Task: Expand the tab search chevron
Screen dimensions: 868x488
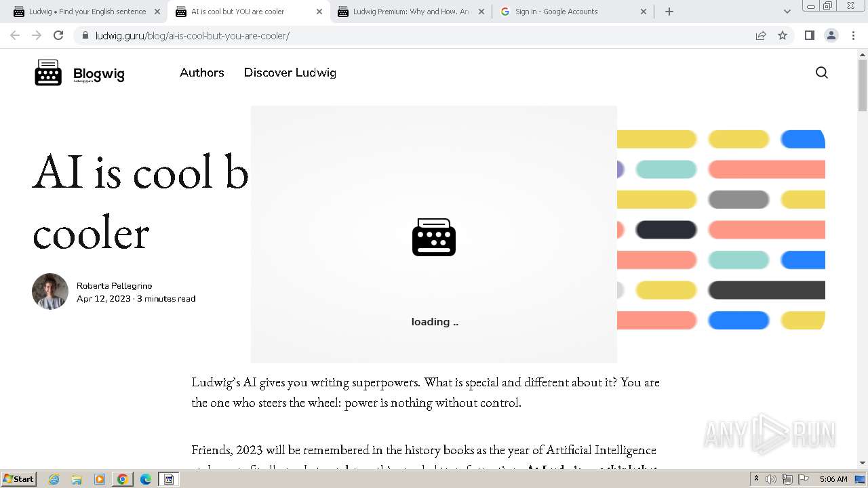Action: [x=787, y=12]
